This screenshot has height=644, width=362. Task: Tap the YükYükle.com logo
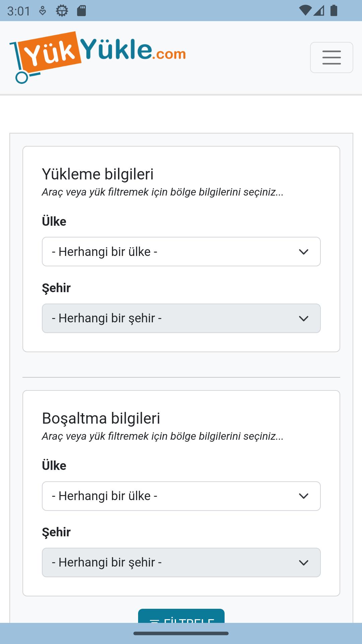pos(98,57)
